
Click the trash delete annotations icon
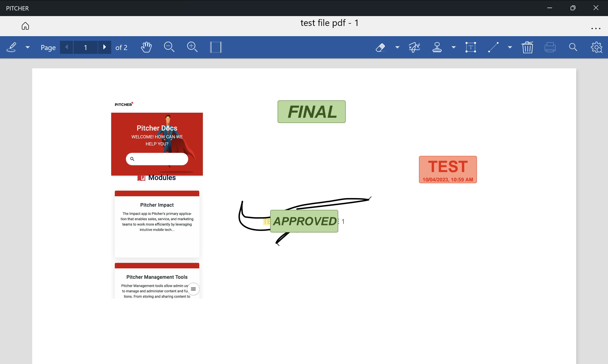click(527, 47)
